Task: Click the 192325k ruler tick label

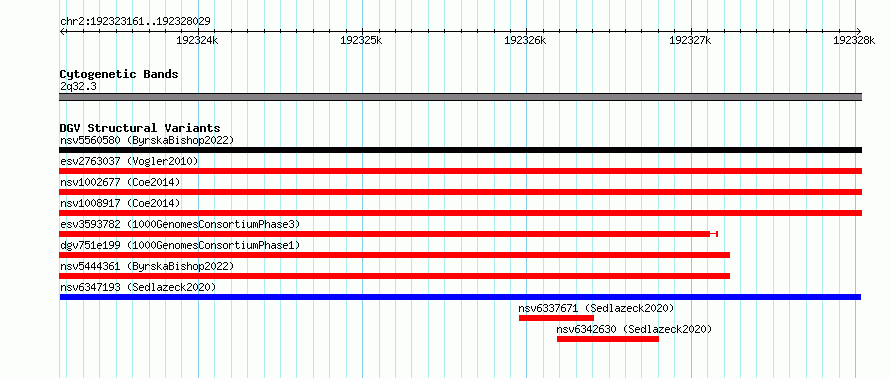Action: (362, 40)
